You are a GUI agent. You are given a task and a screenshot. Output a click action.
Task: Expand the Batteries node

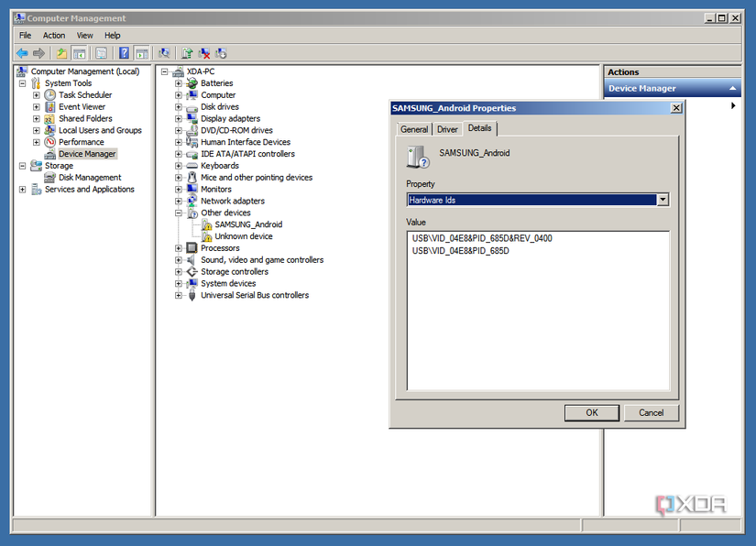point(179,83)
